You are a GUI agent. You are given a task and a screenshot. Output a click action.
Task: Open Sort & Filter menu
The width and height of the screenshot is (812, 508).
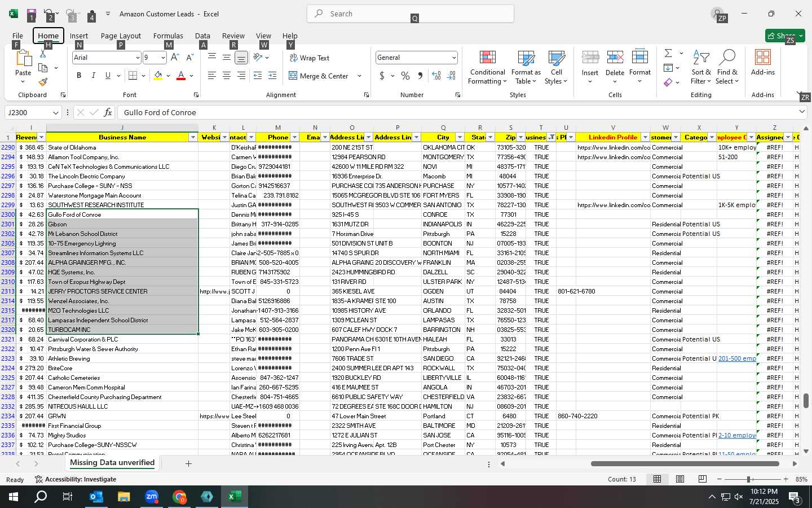coord(701,67)
